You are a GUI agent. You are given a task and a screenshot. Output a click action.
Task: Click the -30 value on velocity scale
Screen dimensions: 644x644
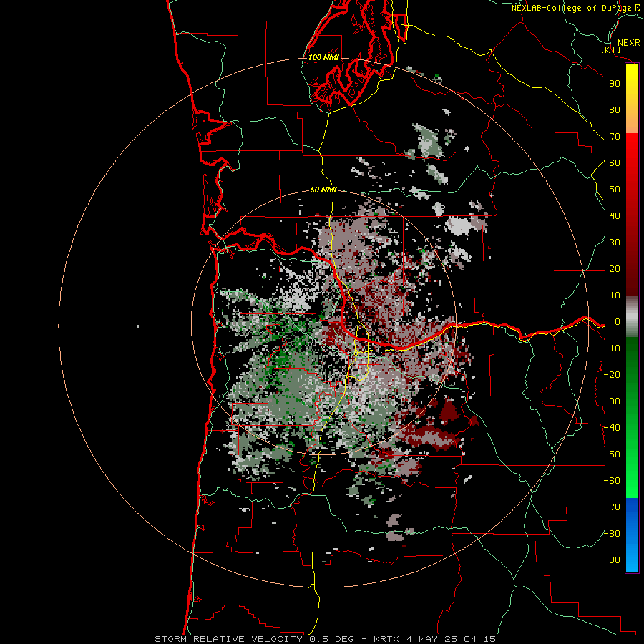[612, 401]
